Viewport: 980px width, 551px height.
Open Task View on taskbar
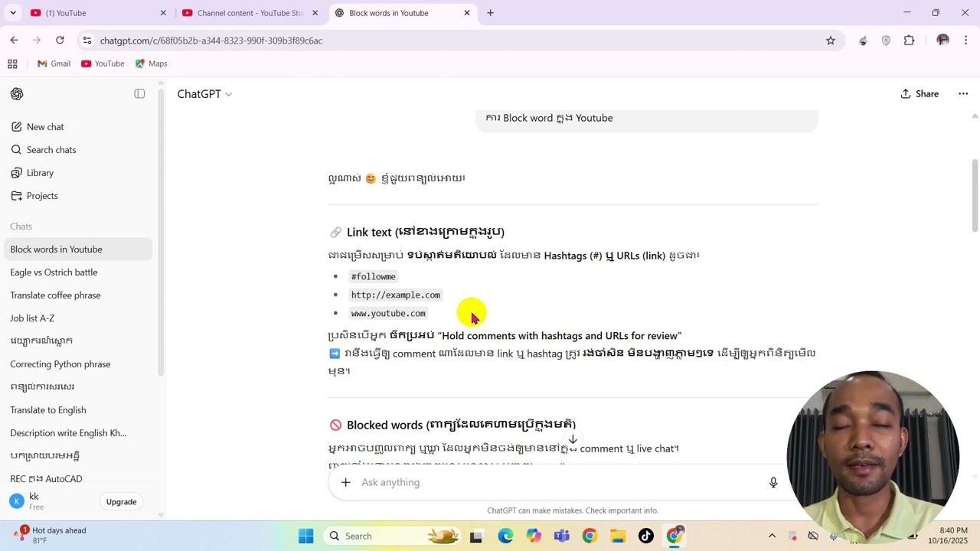point(476,536)
